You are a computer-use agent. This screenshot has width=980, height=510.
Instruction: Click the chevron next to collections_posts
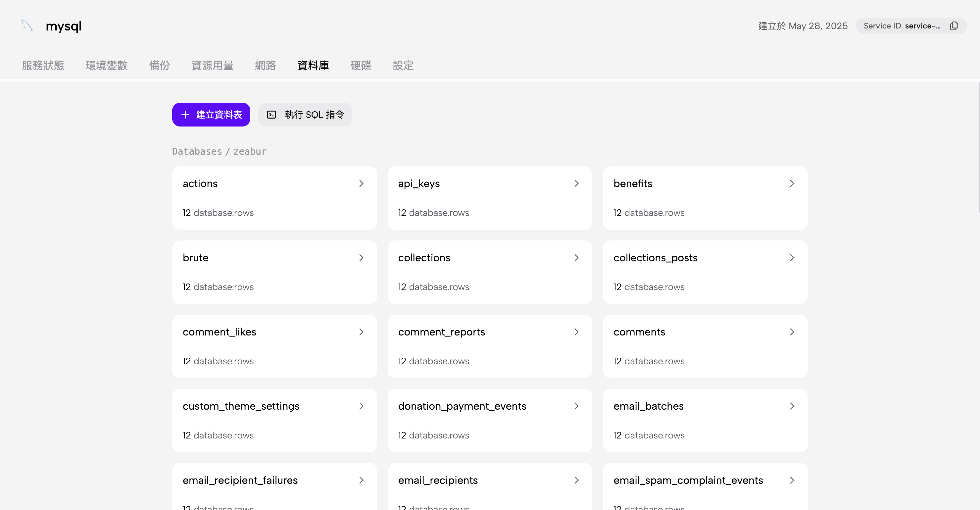(792, 258)
